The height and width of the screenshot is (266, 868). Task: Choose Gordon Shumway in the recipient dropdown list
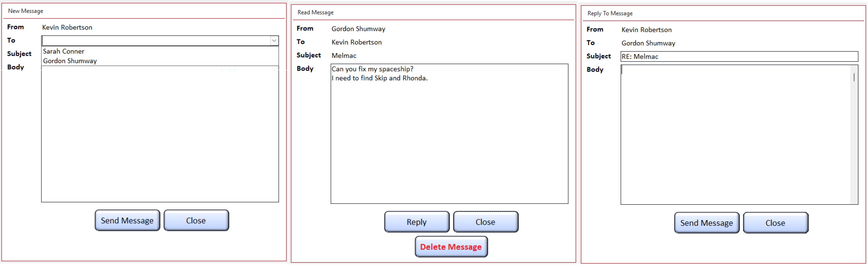point(70,61)
